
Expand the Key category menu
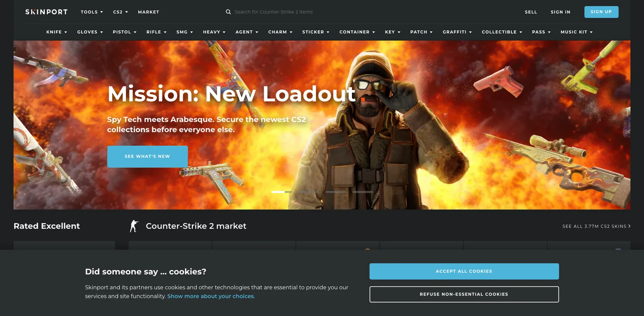coord(393,32)
